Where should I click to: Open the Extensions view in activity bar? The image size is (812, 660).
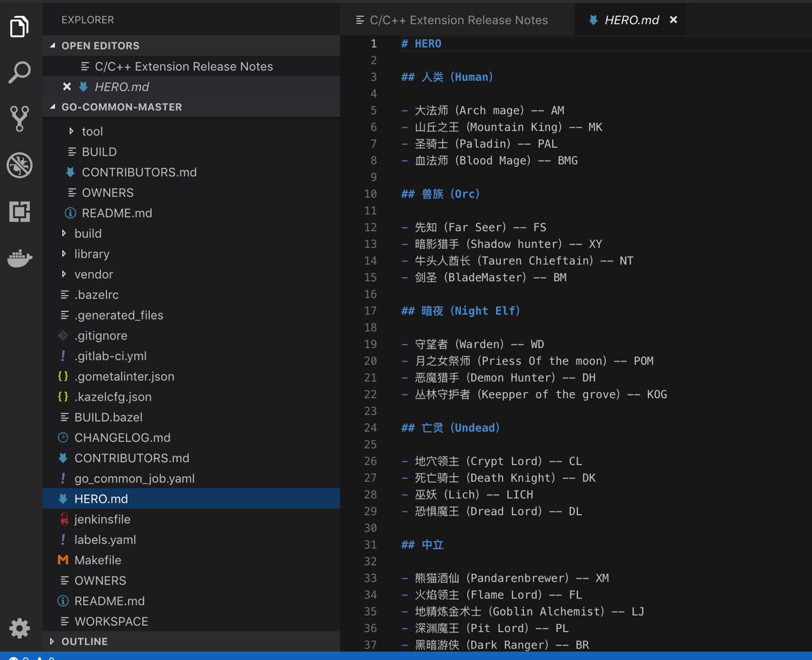pyautogui.click(x=20, y=211)
